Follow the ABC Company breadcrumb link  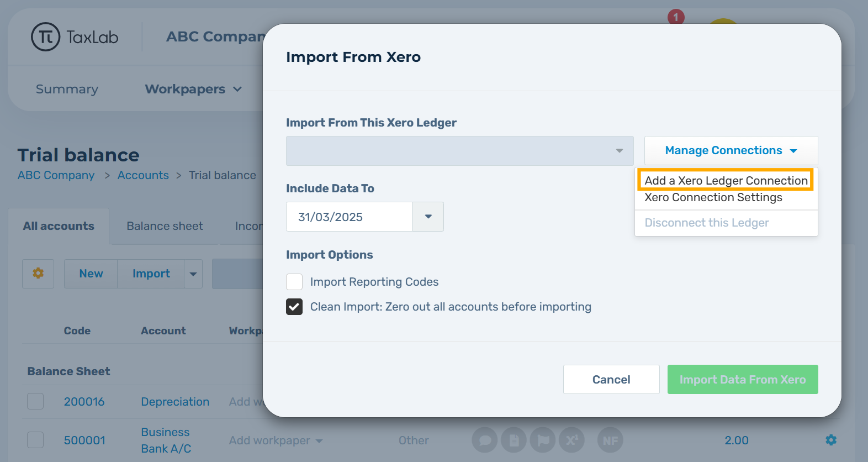[x=56, y=175]
